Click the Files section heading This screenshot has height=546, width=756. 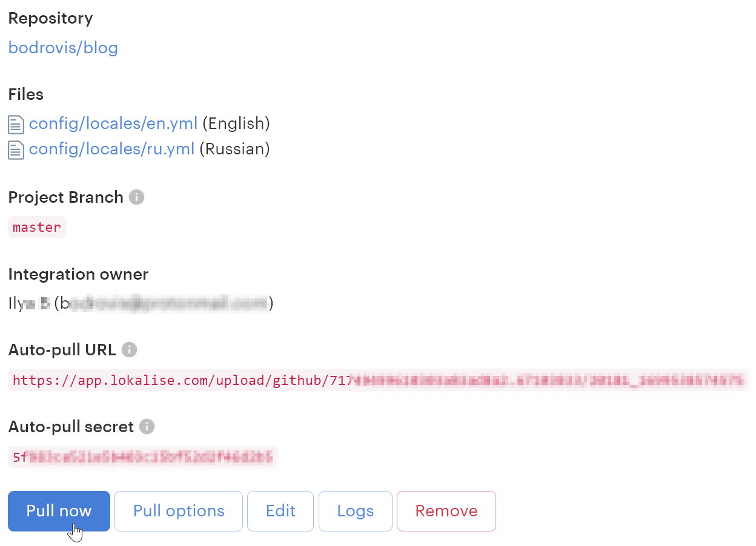click(26, 94)
